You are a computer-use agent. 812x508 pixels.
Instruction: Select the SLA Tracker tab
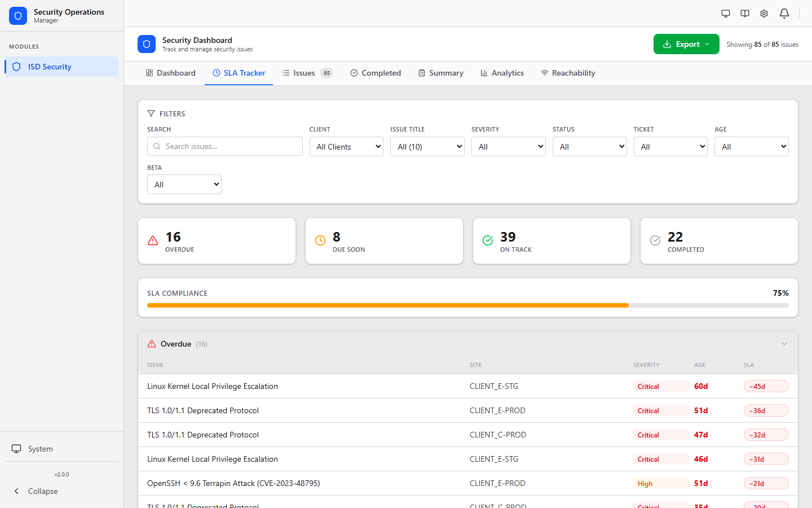coord(239,73)
